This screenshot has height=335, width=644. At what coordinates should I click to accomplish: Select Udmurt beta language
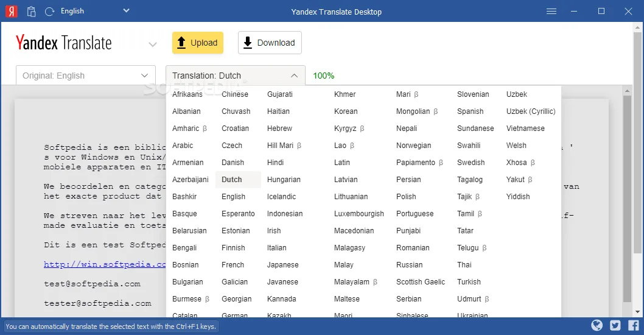pos(473,299)
